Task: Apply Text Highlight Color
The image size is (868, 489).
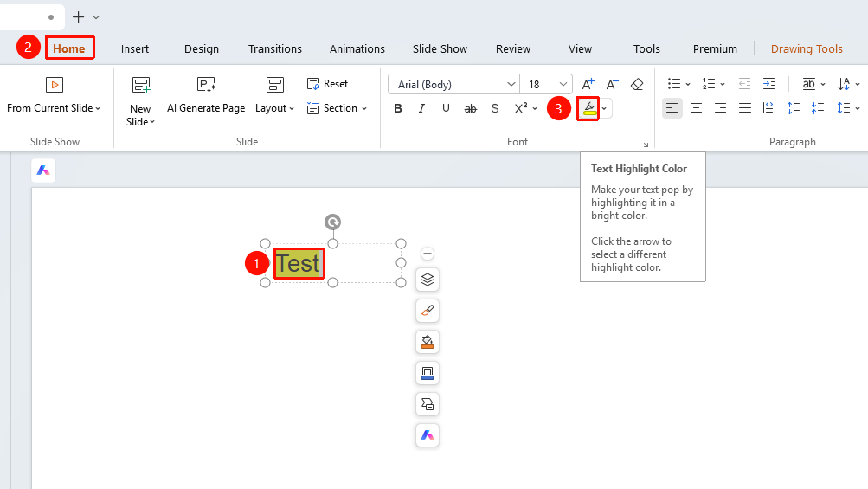Action: 589,108
